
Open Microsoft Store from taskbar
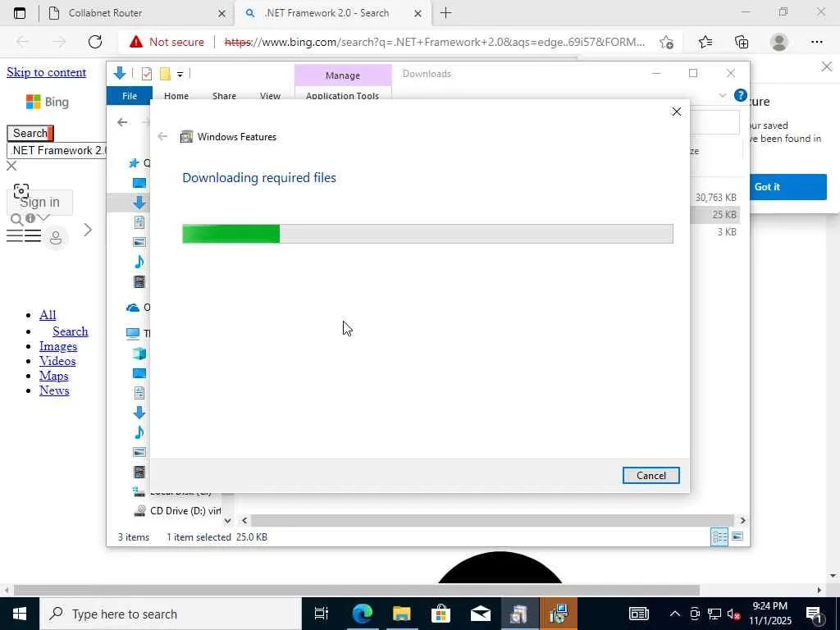tap(441, 614)
